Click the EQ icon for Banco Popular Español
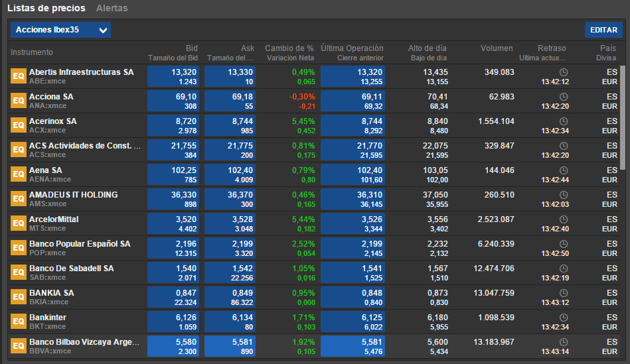630x364 pixels. pyautogui.click(x=19, y=247)
